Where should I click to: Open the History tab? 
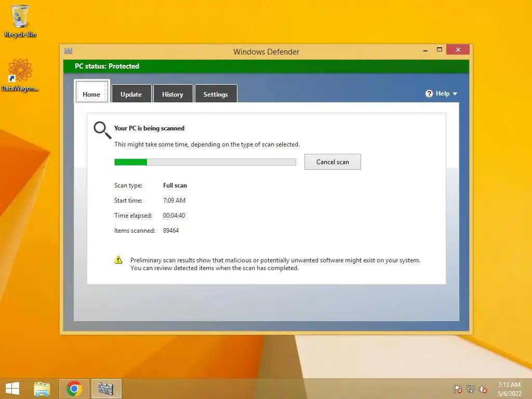172,94
